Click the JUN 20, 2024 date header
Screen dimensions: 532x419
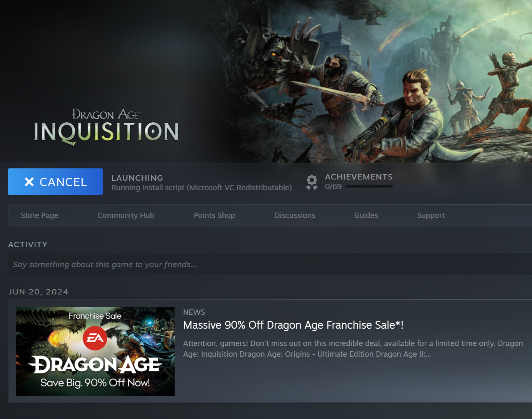[x=38, y=292]
